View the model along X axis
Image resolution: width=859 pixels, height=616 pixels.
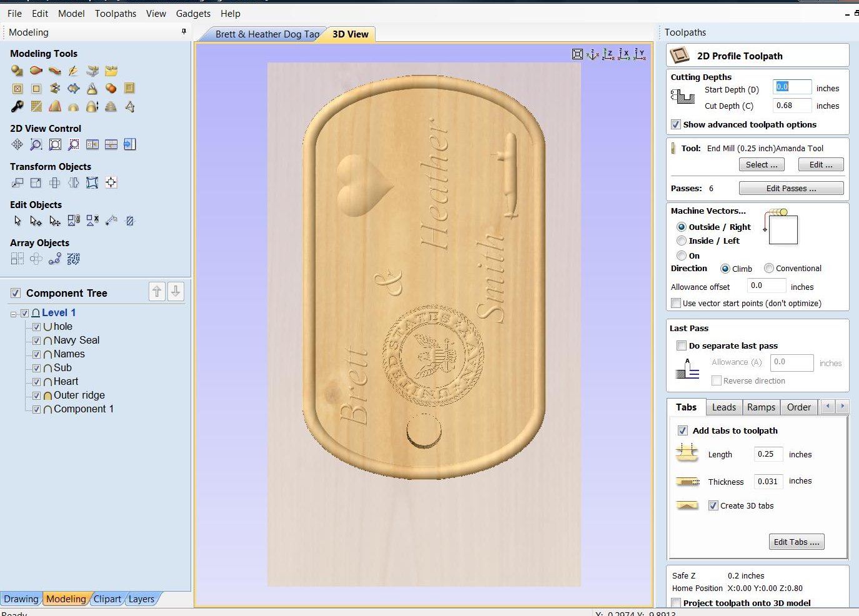(x=624, y=54)
